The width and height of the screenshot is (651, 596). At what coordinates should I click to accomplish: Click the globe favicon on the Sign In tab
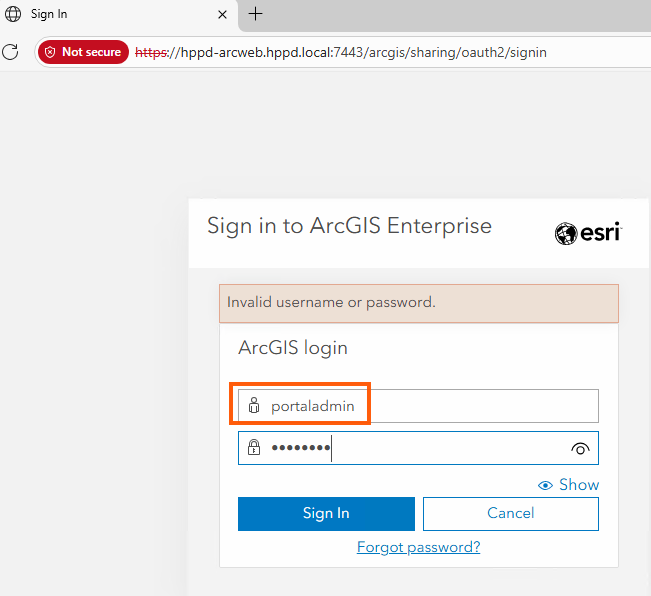13,14
